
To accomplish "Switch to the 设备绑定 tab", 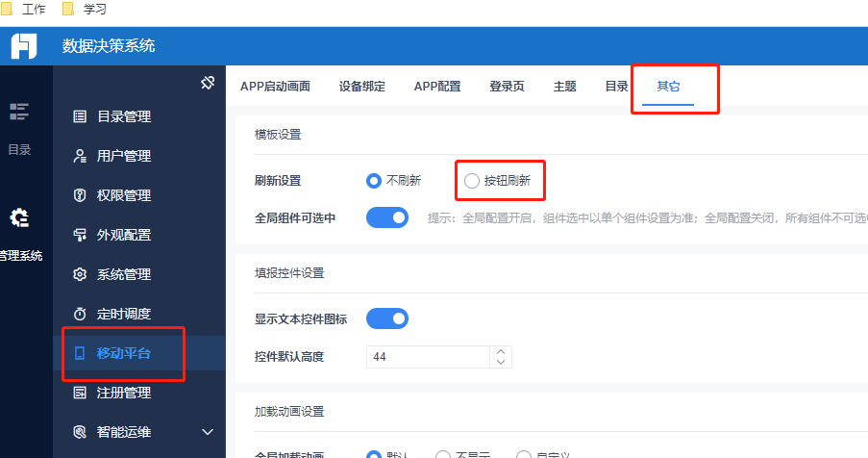I will (362, 87).
